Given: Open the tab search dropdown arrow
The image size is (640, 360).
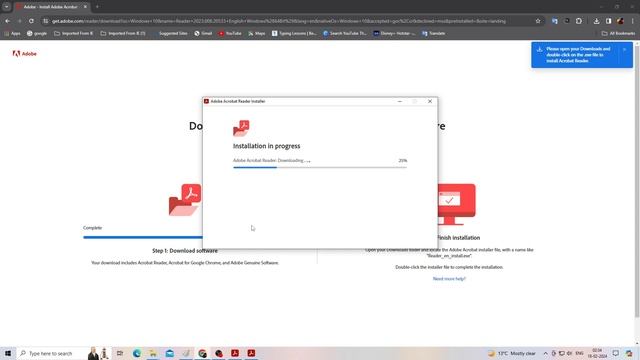Looking at the screenshot, I should click(7, 7).
